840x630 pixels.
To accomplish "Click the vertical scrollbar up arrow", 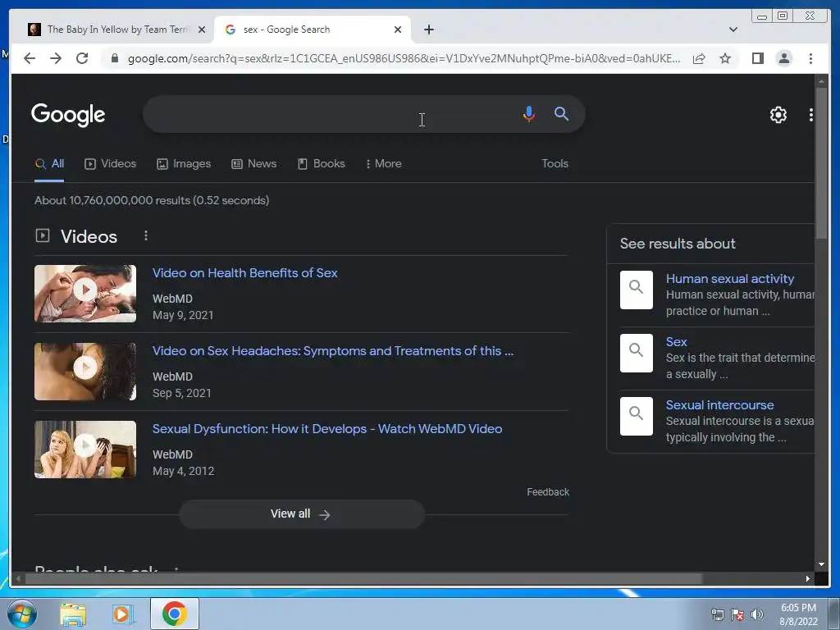I will coord(821,81).
